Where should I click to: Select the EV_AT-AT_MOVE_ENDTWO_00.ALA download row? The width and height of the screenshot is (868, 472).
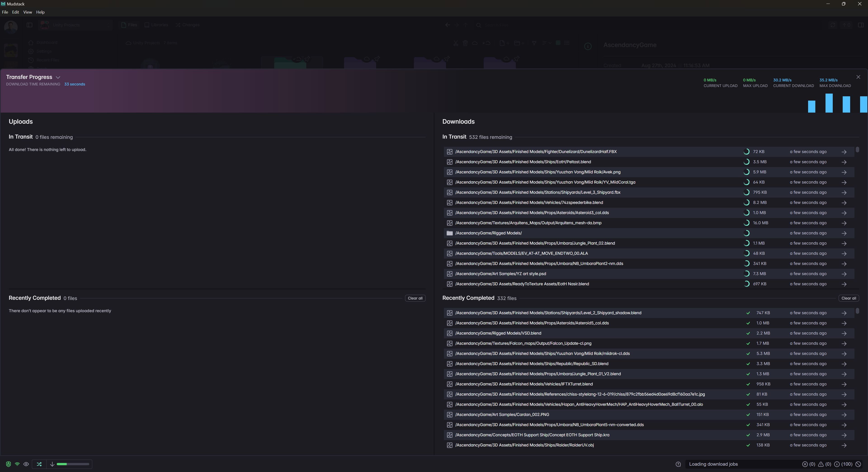(x=649, y=253)
